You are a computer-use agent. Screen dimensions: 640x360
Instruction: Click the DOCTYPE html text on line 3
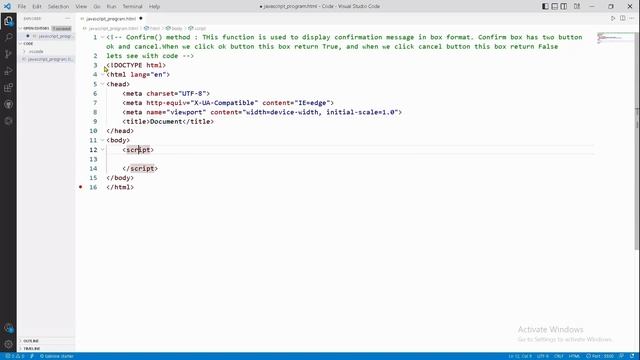[x=136, y=65]
